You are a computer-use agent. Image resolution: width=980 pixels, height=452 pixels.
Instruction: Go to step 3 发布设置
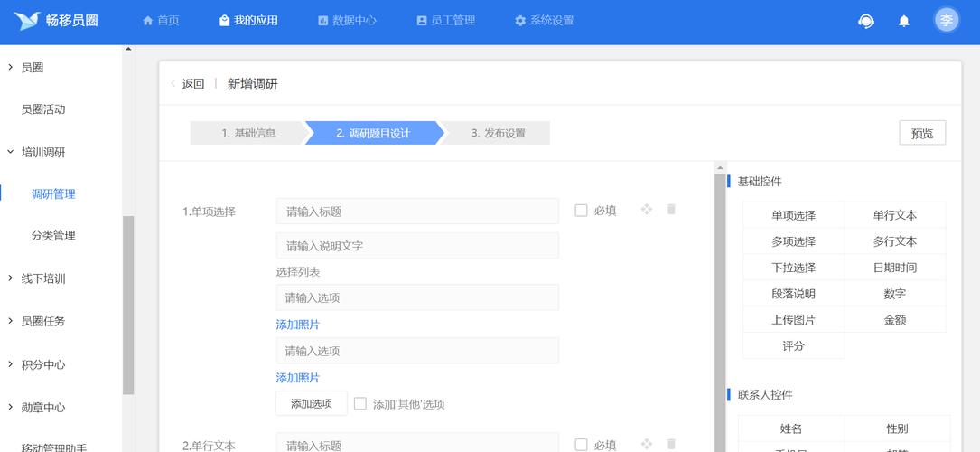(x=498, y=133)
